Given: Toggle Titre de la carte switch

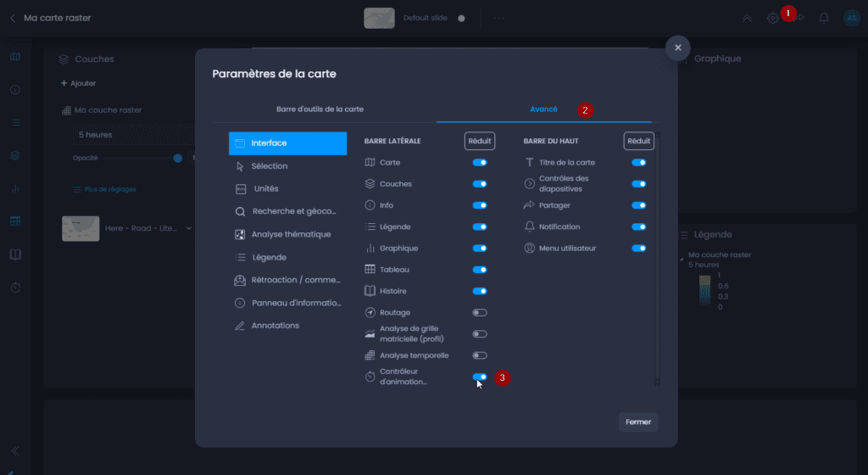Looking at the screenshot, I should coord(639,162).
